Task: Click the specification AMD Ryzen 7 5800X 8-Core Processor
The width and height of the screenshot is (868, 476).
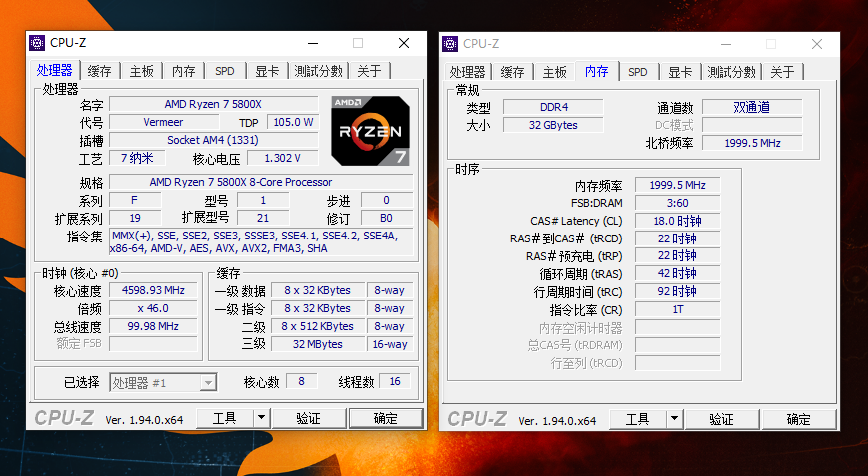Action: (x=262, y=182)
